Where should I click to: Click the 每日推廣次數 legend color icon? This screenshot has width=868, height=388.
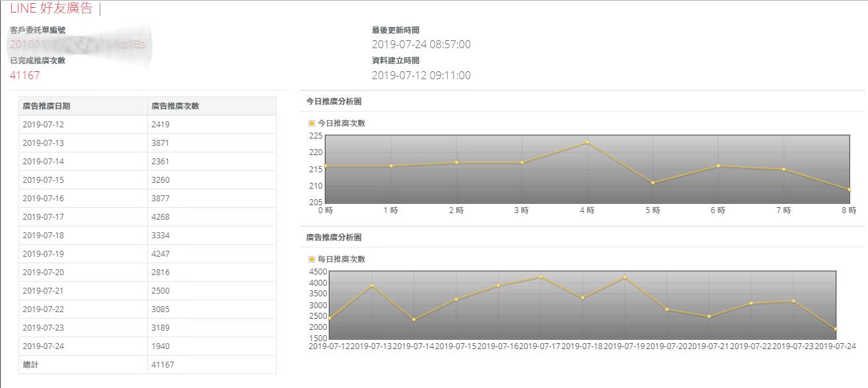point(312,259)
